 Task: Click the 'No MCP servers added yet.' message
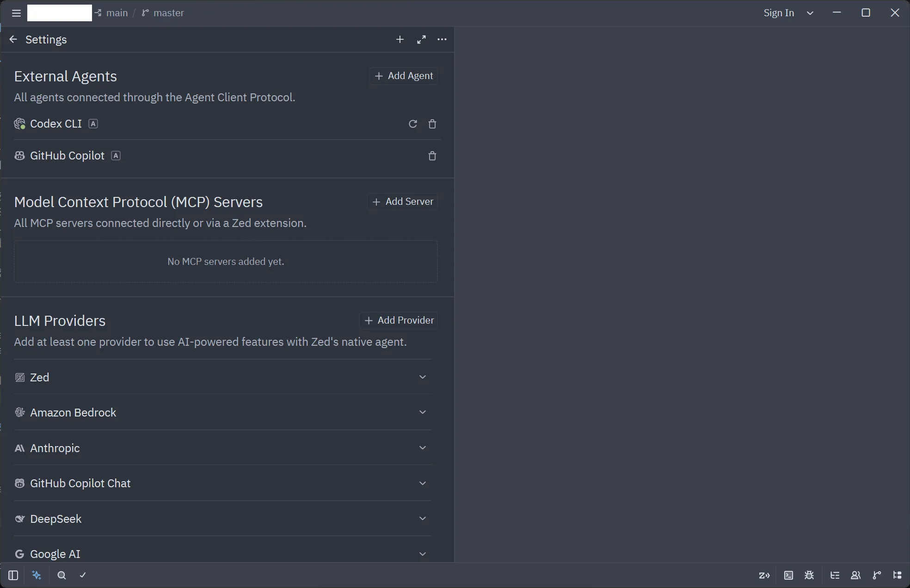(226, 262)
